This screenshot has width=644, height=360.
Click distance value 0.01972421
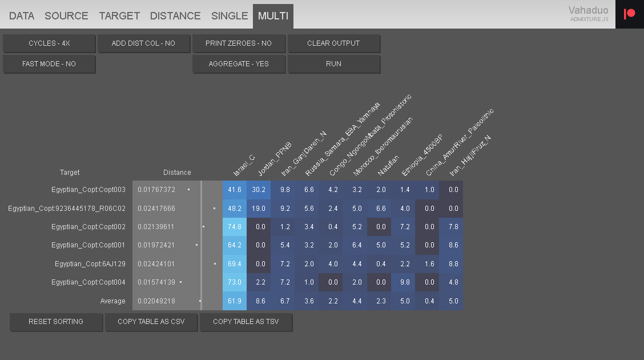[x=156, y=245]
